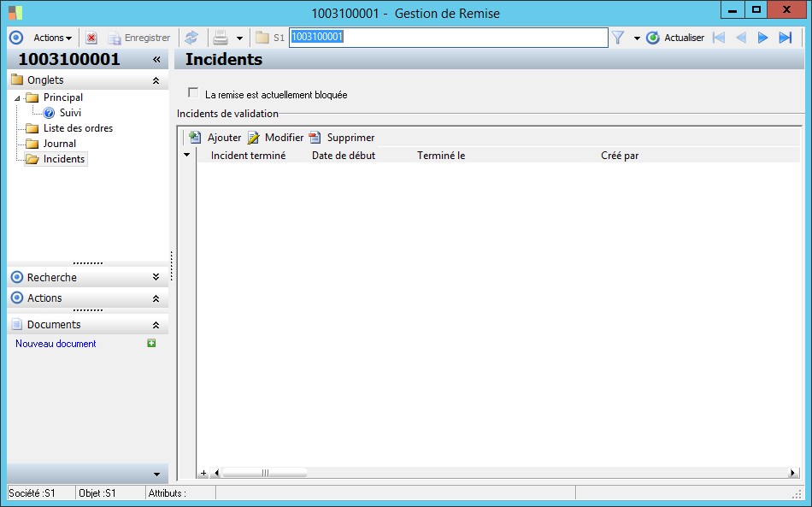Viewport: 812px width, 507px height.
Task: Sort by the Date de début column
Action: pos(344,156)
